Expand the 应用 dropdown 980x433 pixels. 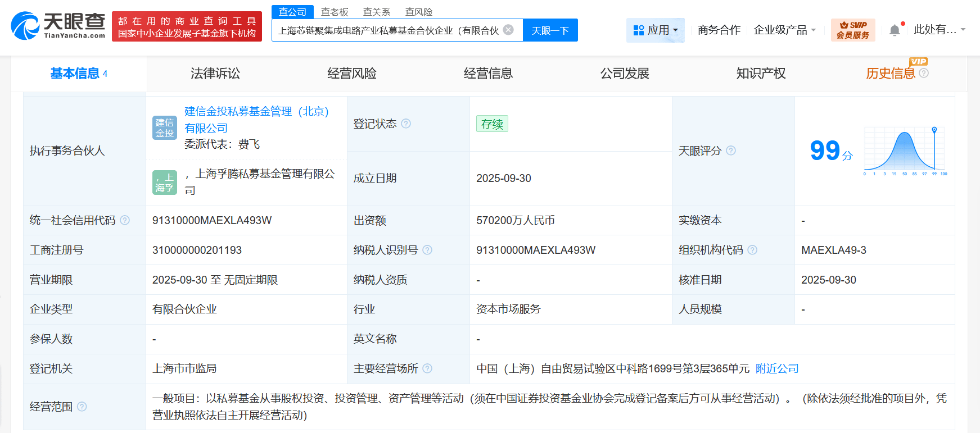click(656, 30)
